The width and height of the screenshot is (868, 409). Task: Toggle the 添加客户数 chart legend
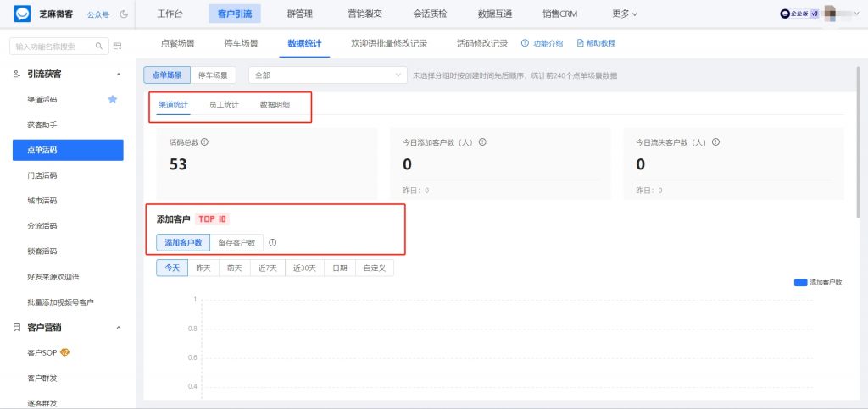pyautogui.click(x=818, y=283)
